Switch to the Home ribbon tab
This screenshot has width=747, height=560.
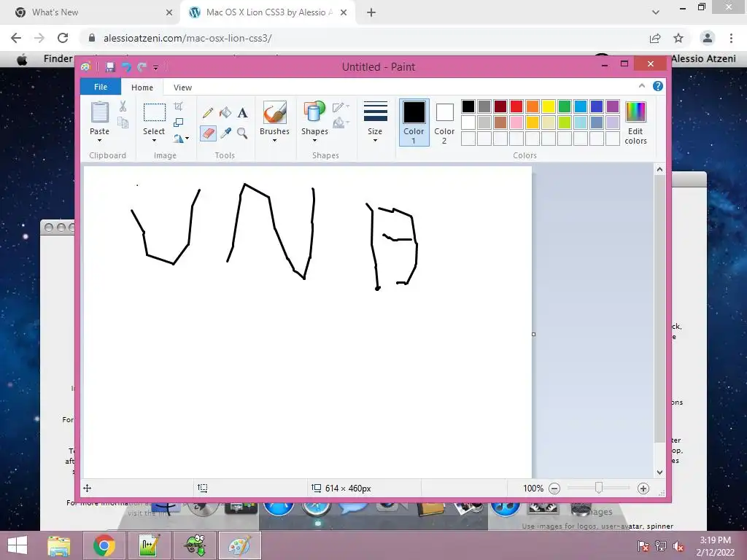142,87
